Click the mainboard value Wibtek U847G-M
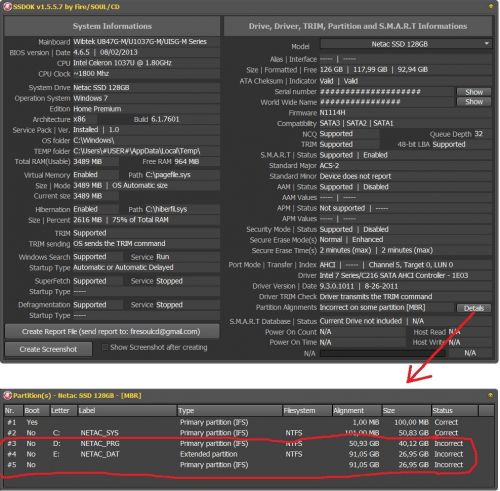Viewport: 500px width, 491px height. coord(140,42)
